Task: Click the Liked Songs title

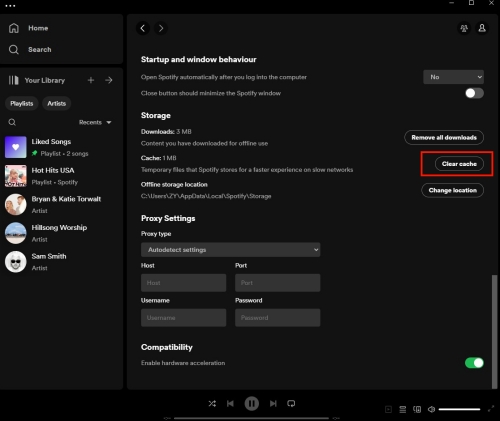Action: click(51, 142)
